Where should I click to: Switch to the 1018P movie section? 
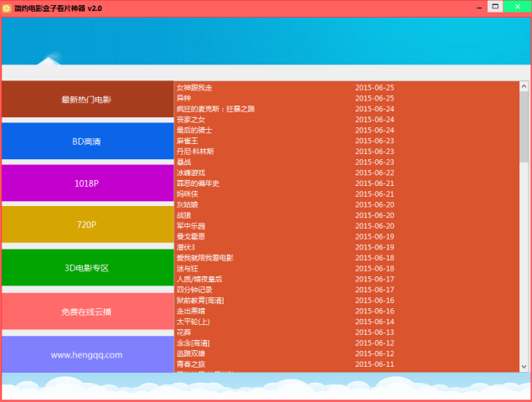click(86, 183)
